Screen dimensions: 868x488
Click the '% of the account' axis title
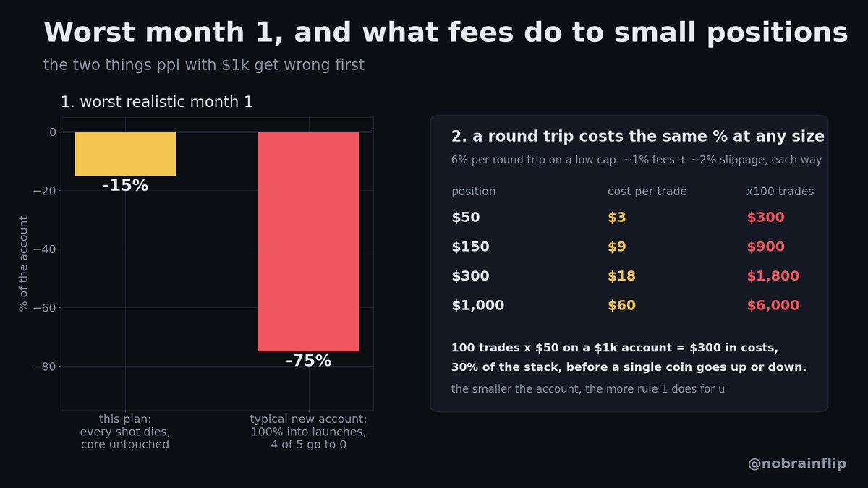[24, 263]
